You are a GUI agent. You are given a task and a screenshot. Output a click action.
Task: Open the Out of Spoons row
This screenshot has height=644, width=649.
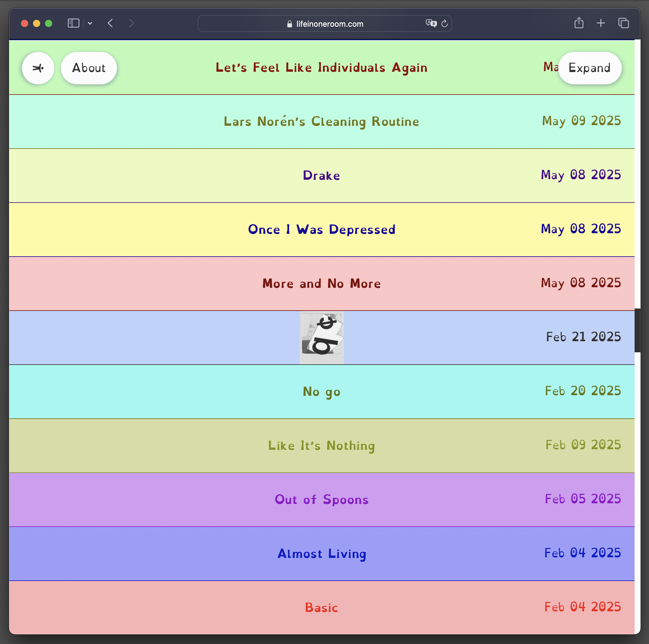[x=322, y=499]
